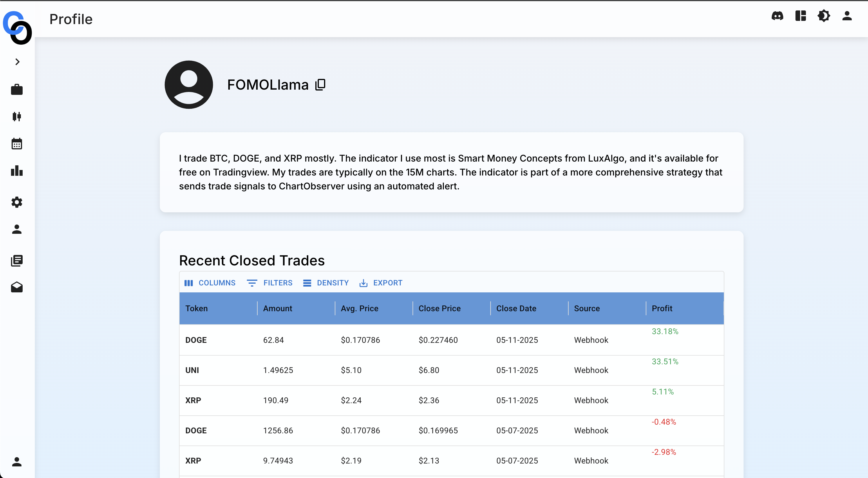Click the Profile page title
The image size is (868, 478).
[71, 19]
